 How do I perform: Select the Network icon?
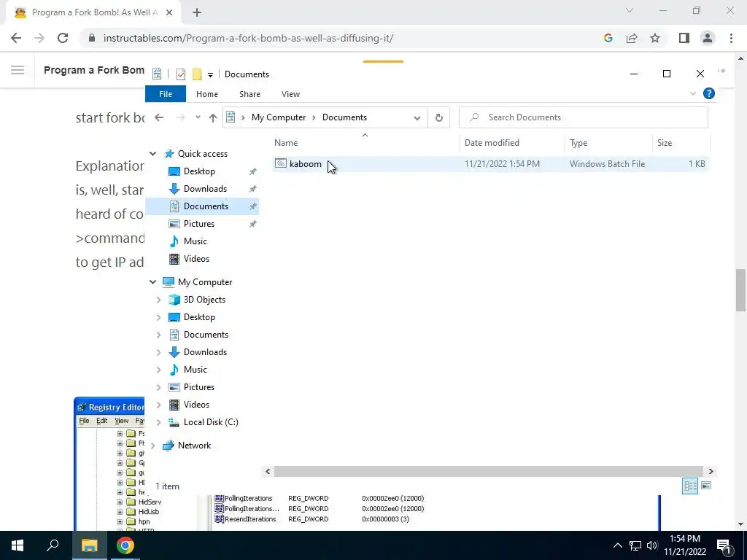click(x=169, y=446)
